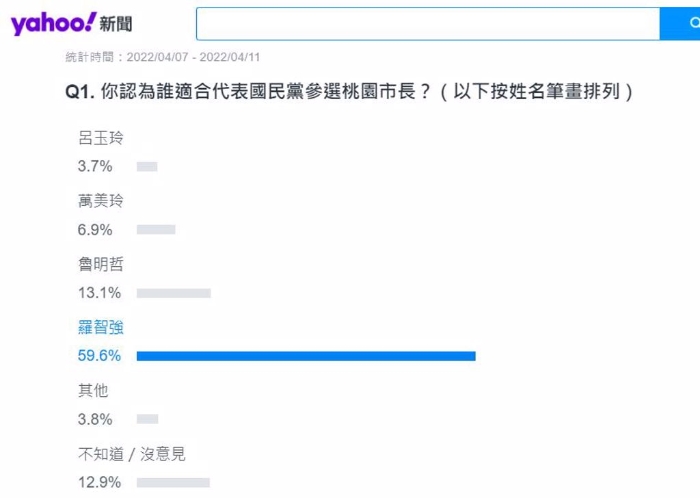Image resolution: width=700 pixels, height=498 pixels.
Task: Focus the Yahoo search input field
Action: (428, 24)
